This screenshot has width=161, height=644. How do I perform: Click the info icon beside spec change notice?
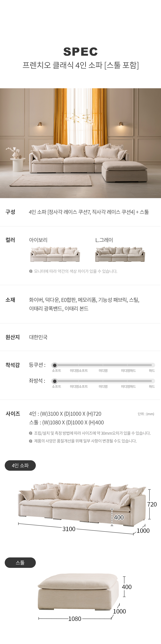point(31,441)
